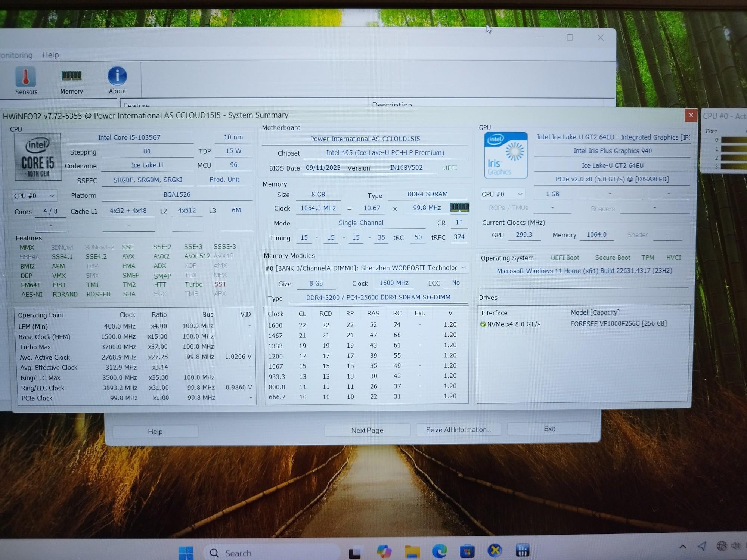
Task: Show hidden system tray icons
Action: [x=682, y=547]
